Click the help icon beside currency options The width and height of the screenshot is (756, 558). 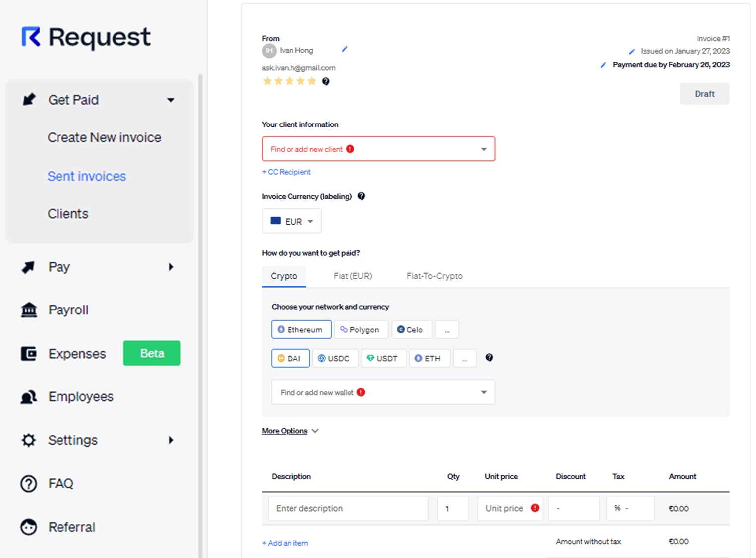(x=489, y=358)
